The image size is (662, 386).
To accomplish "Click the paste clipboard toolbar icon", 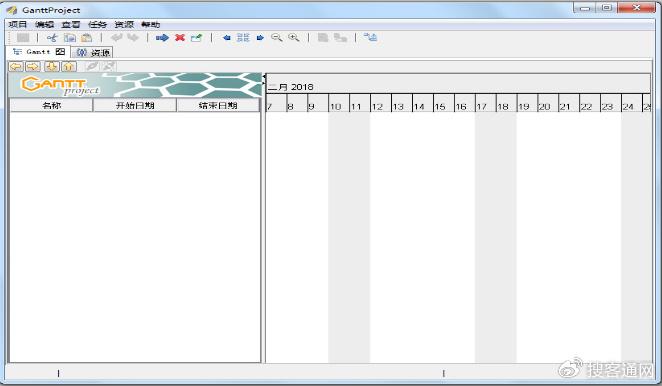I will (87, 38).
